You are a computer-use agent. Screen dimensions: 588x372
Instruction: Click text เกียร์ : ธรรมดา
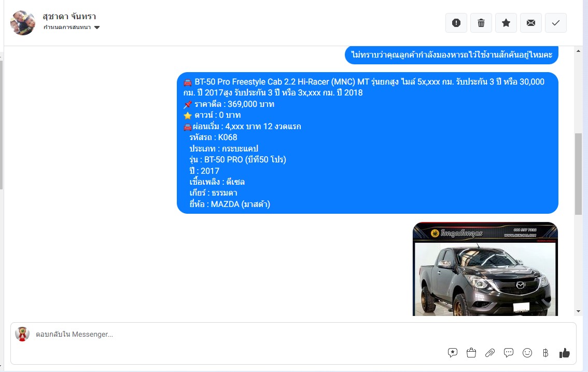coord(214,193)
